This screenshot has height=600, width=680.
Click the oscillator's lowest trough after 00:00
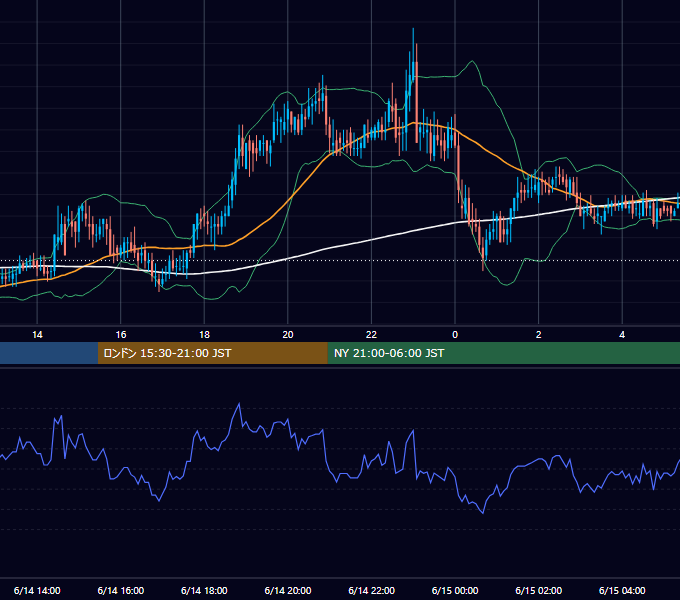[x=483, y=513]
